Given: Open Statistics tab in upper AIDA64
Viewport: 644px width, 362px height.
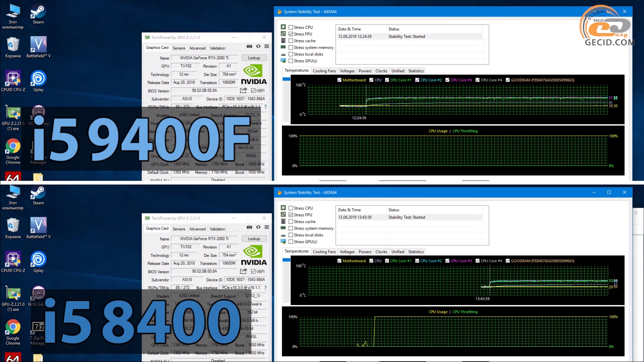Looking at the screenshot, I should point(416,71).
